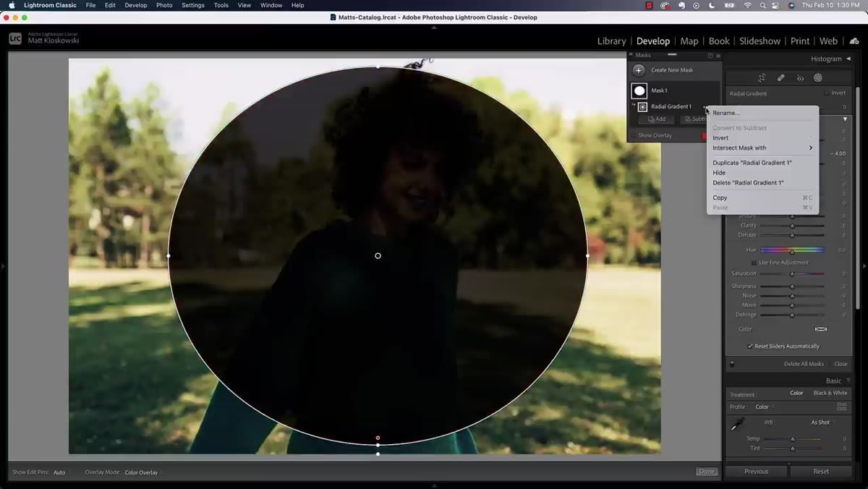Choose Delete "Radial Gradient 1"
Screen dimensions: 868x489
[762, 182]
